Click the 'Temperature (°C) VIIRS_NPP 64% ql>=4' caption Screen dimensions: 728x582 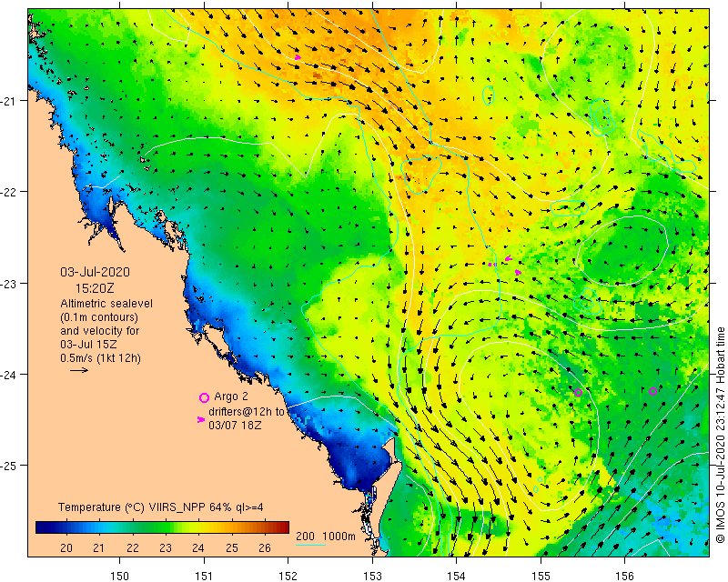click(161, 507)
